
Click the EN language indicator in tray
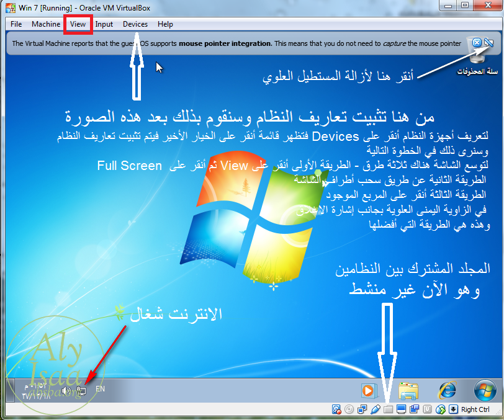[101, 389]
